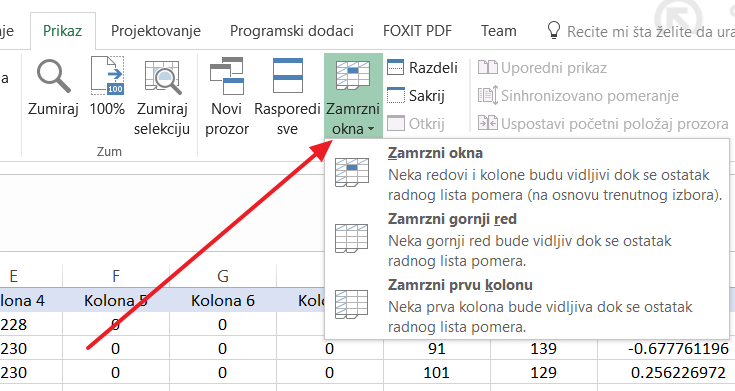This screenshot has height=391, width=735.
Task: Open the FOXIT PDF tab
Action: (x=417, y=31)
